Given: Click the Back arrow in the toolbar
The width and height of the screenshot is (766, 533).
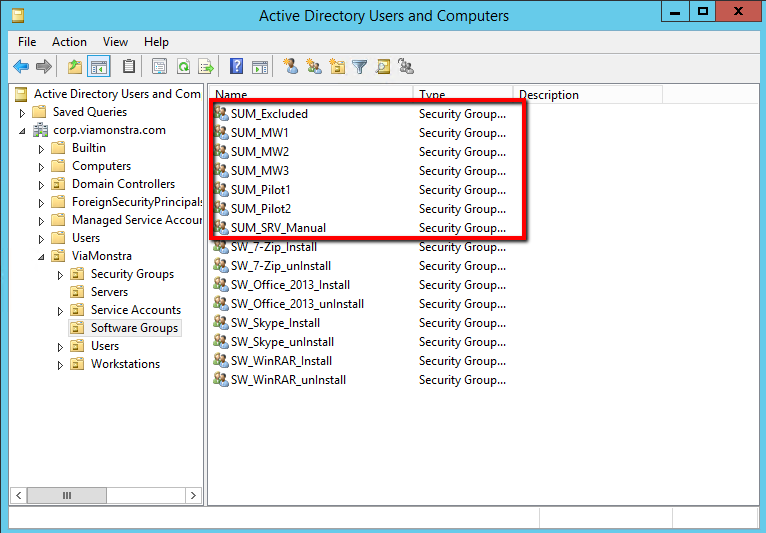Looking at the screenshot, I should click(21, 67).
